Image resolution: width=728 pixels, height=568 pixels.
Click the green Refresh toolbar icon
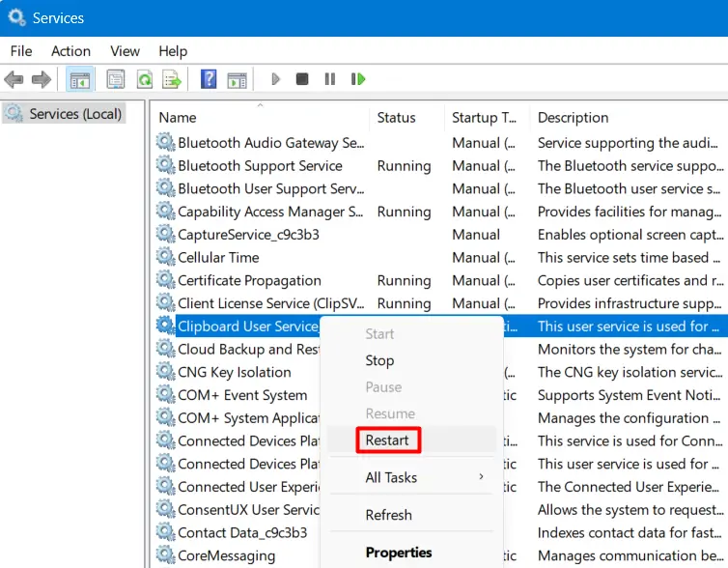click(145, 79)
